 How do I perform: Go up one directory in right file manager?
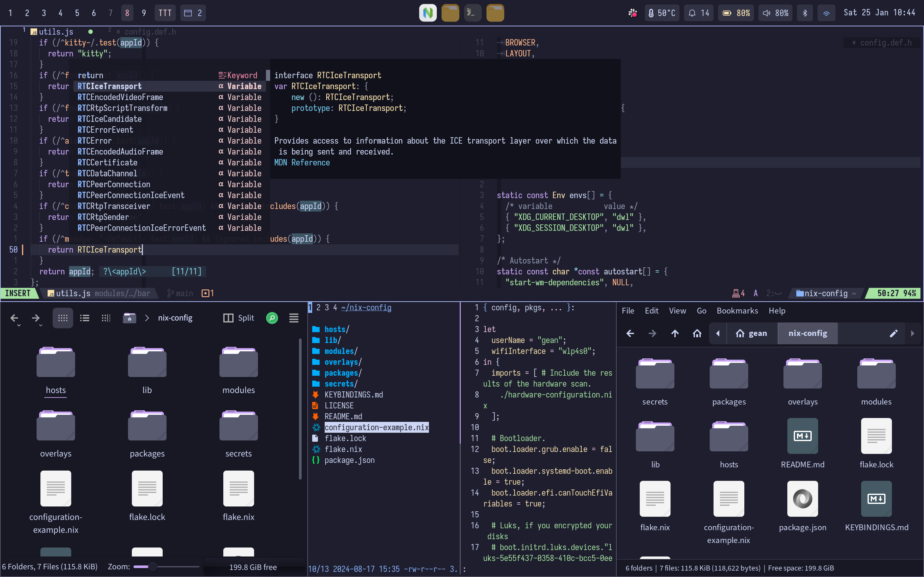tap(675, 333)
